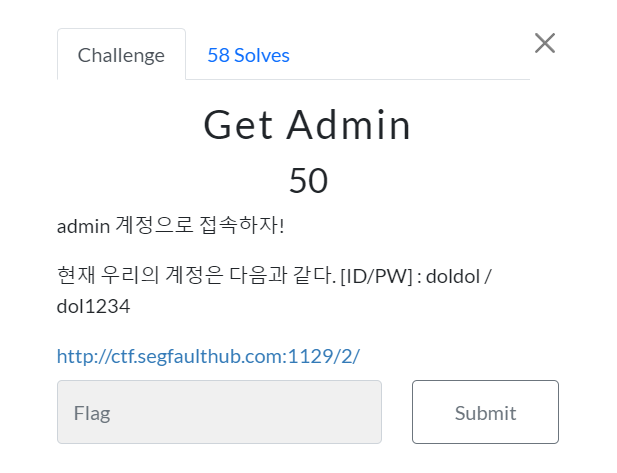The height and width of the screenshot is (473, 617).
Task: Click the 'dol1234' password text
Action: point(93,306)
